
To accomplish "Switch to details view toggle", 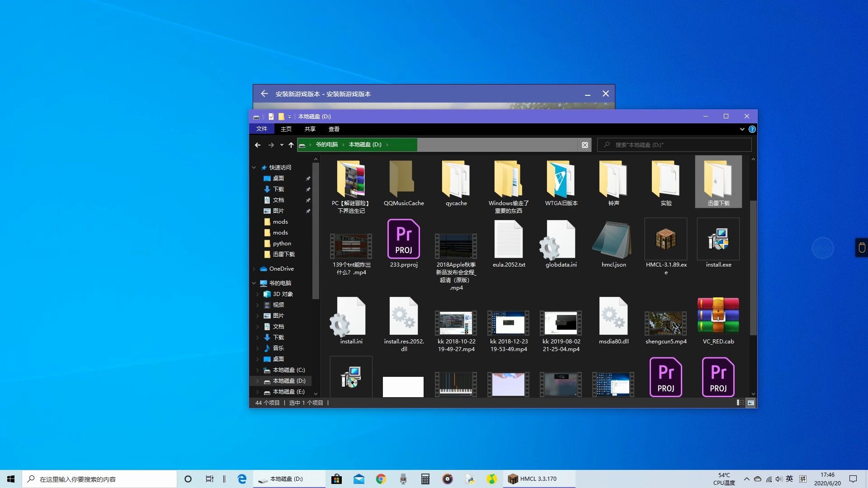I will tap(740, 403).
